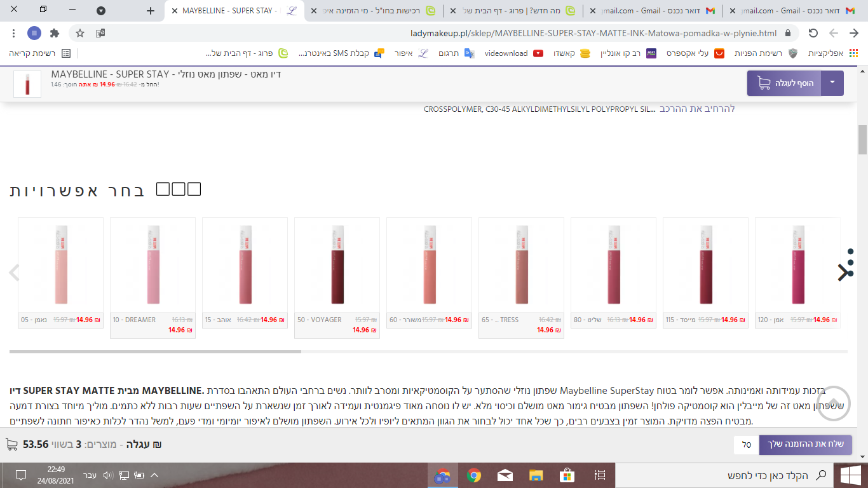The height and width of the screenshot is (488, 868).
Task: Open the new tab plus button
Action: (151, 11)
